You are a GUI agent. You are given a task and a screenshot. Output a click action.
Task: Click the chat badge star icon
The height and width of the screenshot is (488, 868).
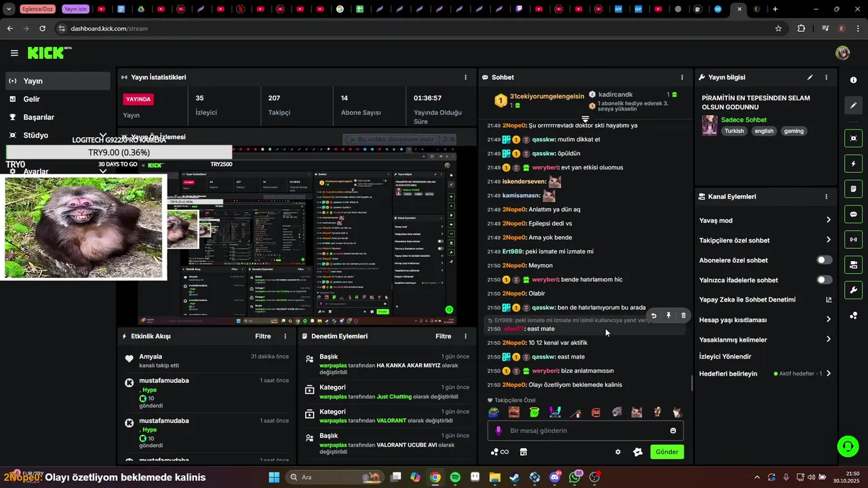637,452
